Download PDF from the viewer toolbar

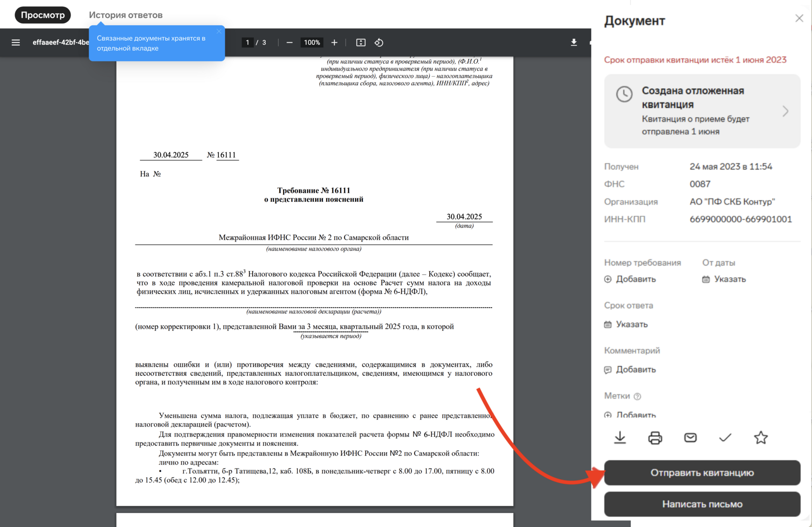coord(574,43)
